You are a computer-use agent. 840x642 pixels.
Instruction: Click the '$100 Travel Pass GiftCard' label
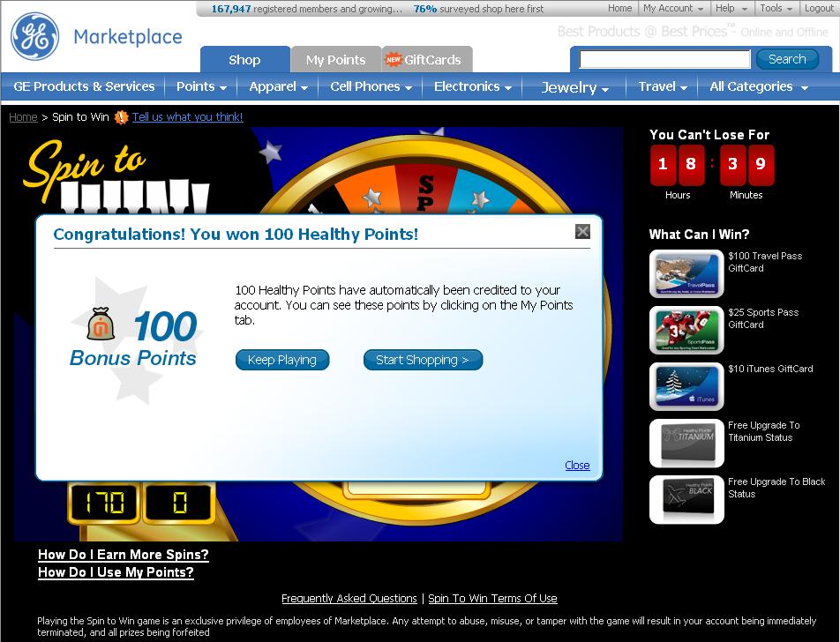pos(765,262)
